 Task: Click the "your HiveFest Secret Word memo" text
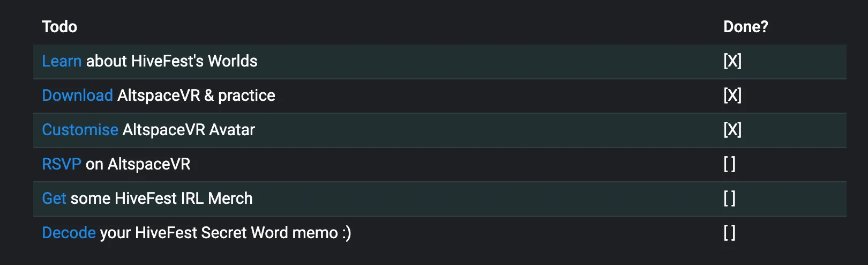click(x=219, y=233)
